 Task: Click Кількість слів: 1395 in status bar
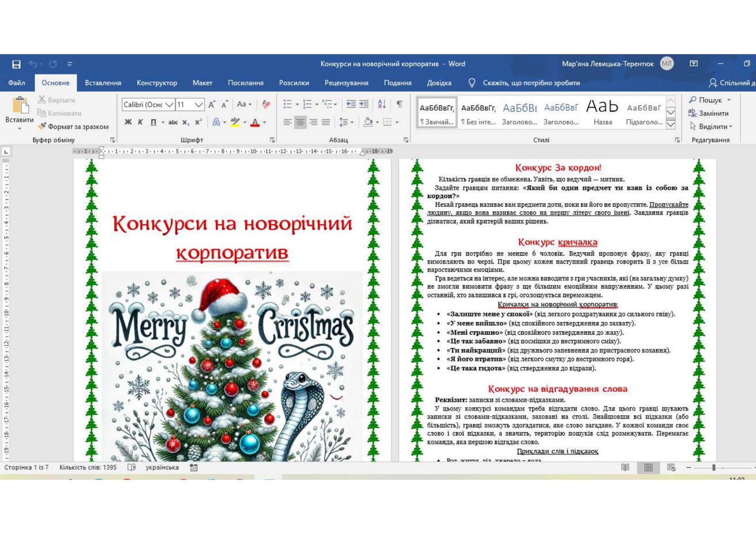[x=88, y=467]
